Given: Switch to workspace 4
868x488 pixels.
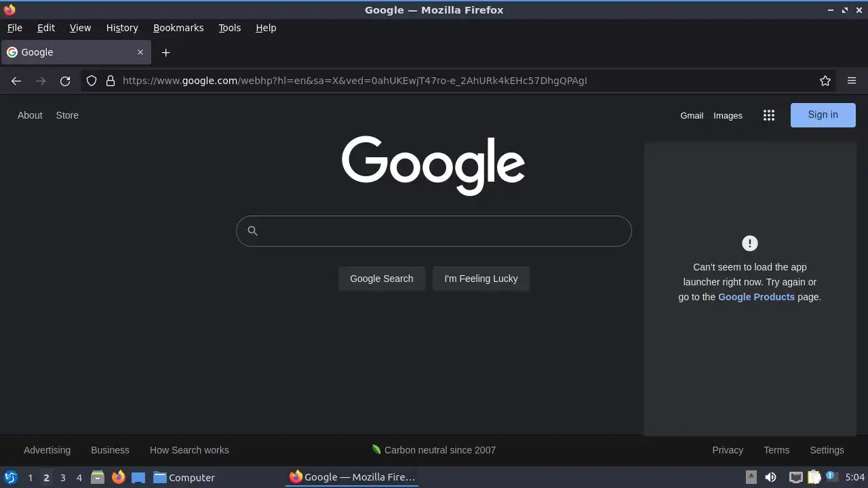Looking at the screenshot, I should [x=79, y=477].
